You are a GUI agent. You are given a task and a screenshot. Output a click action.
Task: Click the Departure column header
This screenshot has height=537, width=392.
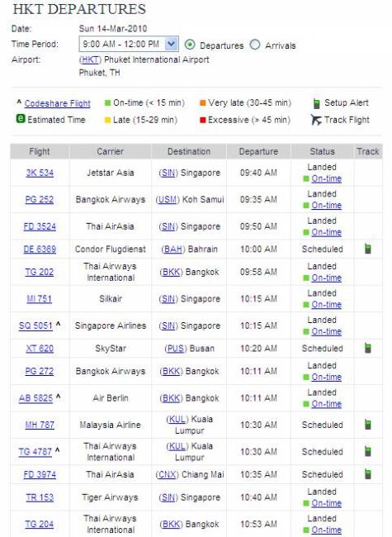[x=258, y=151]
